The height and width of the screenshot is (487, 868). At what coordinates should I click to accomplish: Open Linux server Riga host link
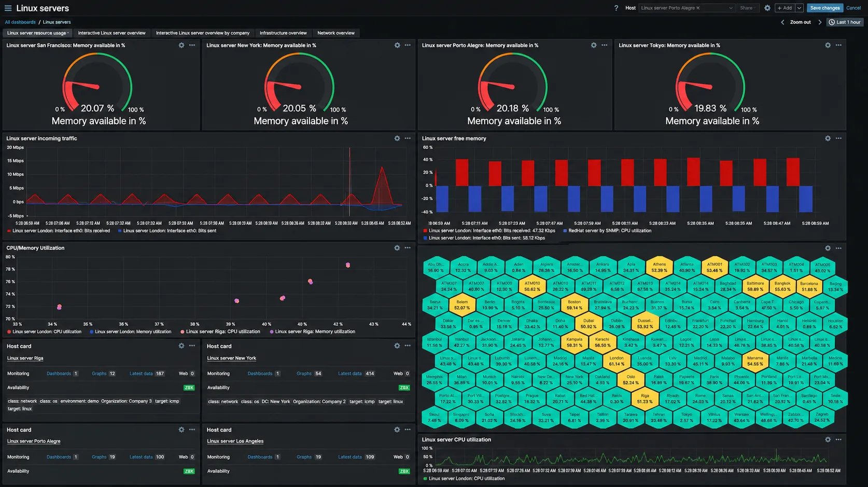point(25,358)
